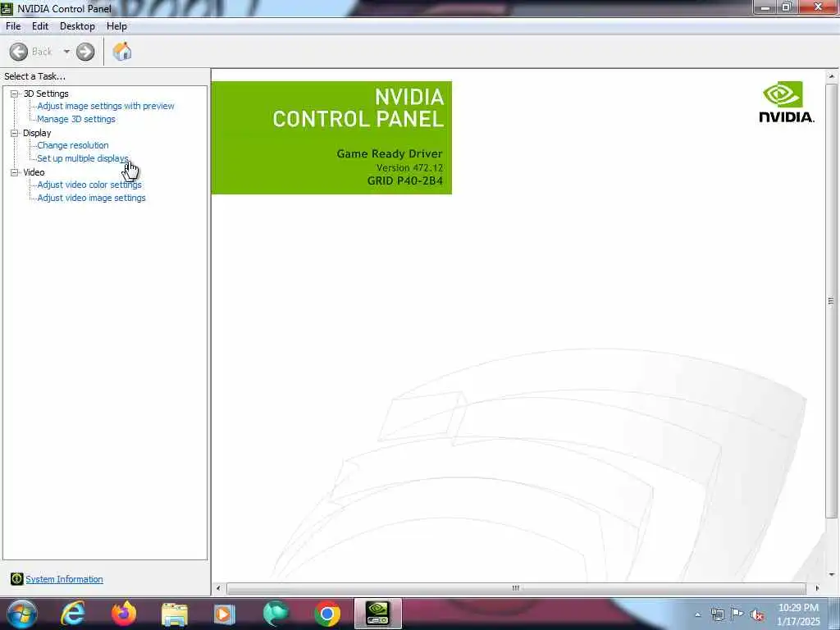Click the NVIDIA Control Panel title bar icon
The height and width of the screenshot is (630, 840).
click(7, 8)
